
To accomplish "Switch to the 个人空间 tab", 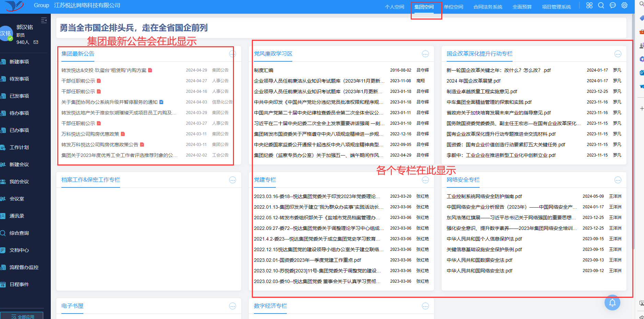I will coord(394,7).
